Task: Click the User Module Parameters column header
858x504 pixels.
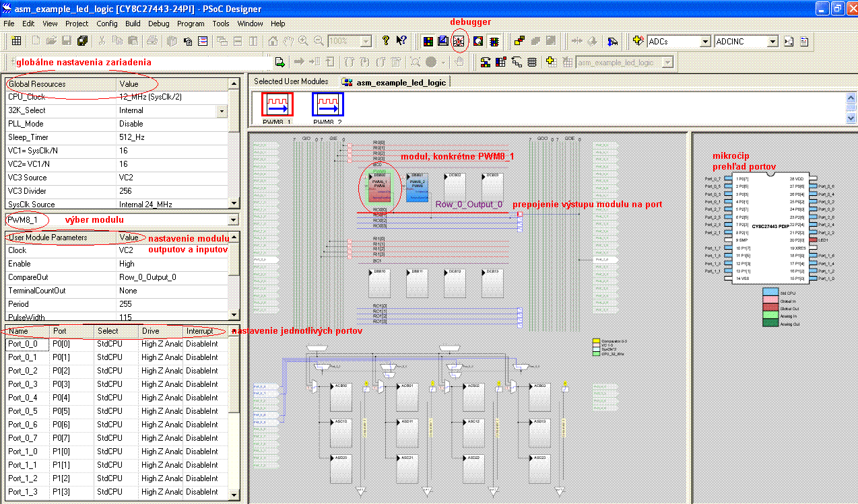Action: 61,238
